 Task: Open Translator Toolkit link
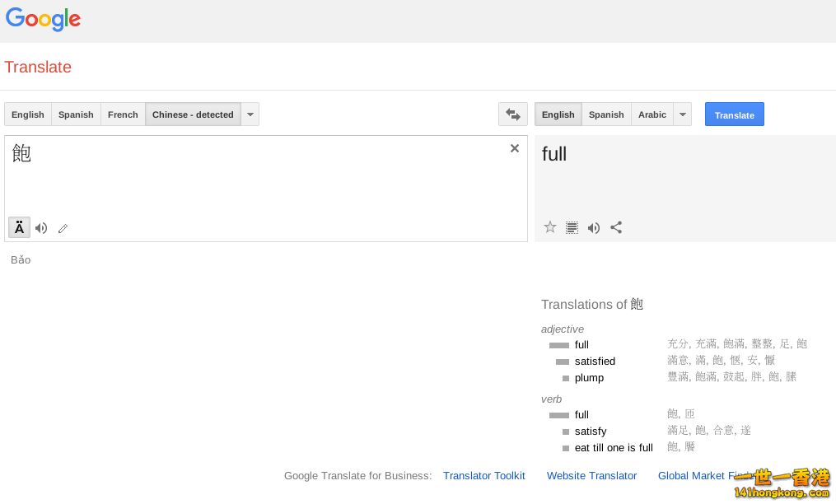pyautogui.click(x=483, y=475)
